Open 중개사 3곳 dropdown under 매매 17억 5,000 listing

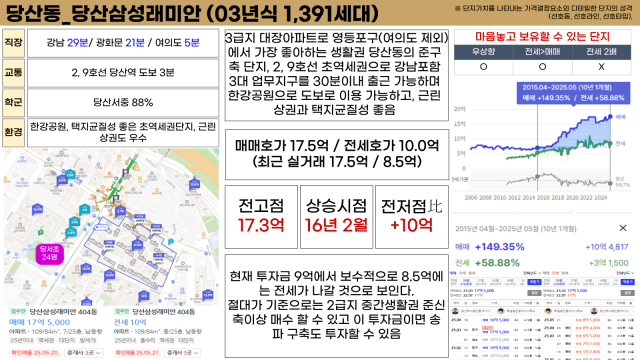point(84,353)
